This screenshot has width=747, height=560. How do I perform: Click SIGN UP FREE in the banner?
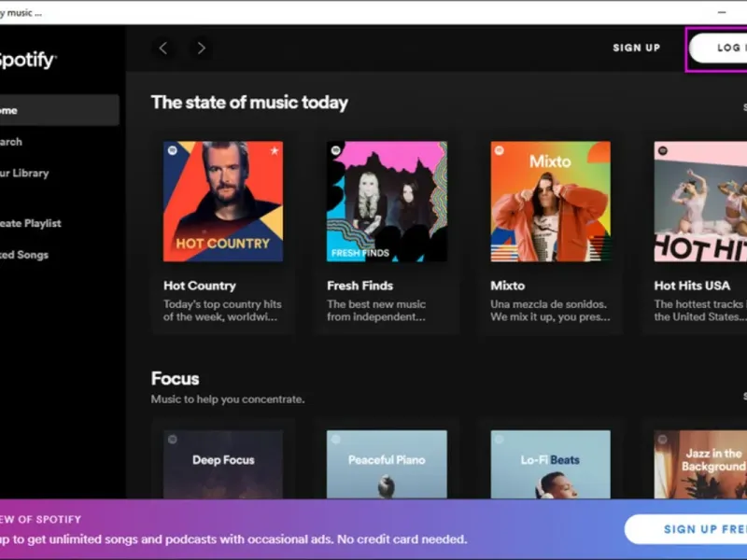coord(686,529)
